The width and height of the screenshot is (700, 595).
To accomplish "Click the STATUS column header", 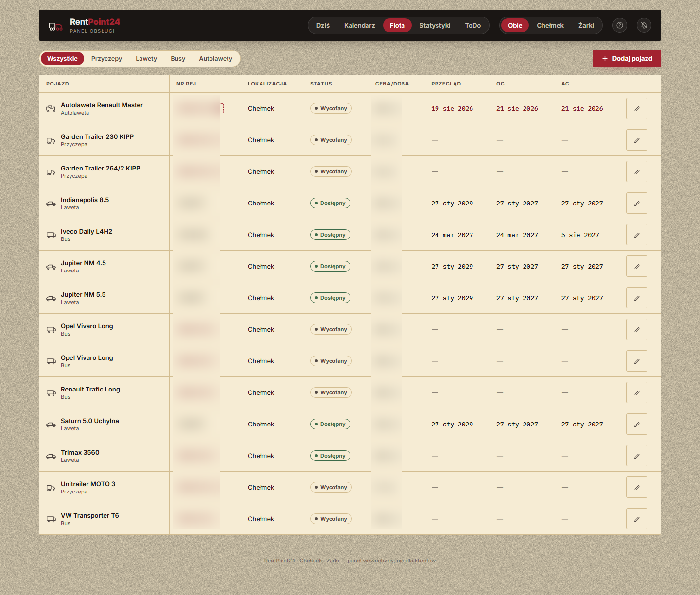I will click(321, 84).
